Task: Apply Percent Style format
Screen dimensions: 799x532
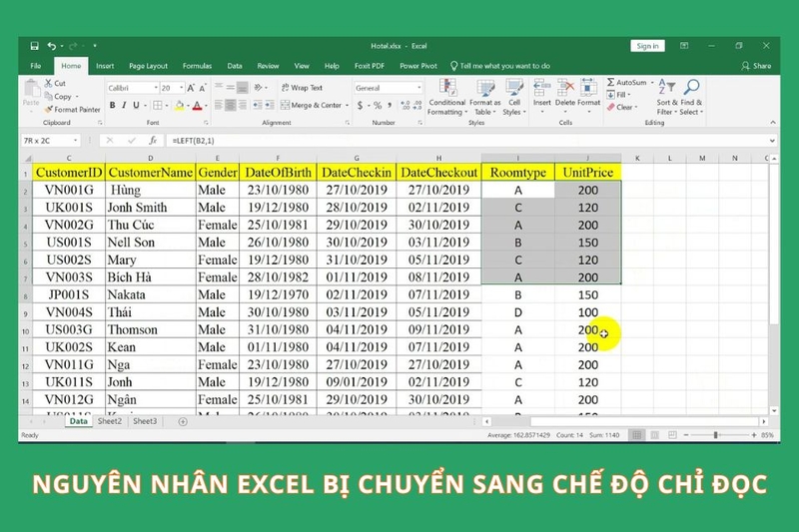Action: [x=378, y=106]
